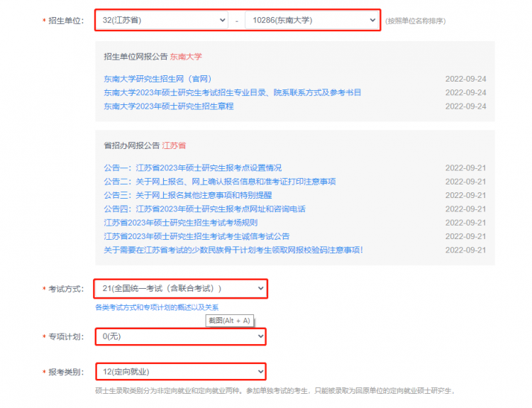Click the red 江苏省 heading text

174,145
